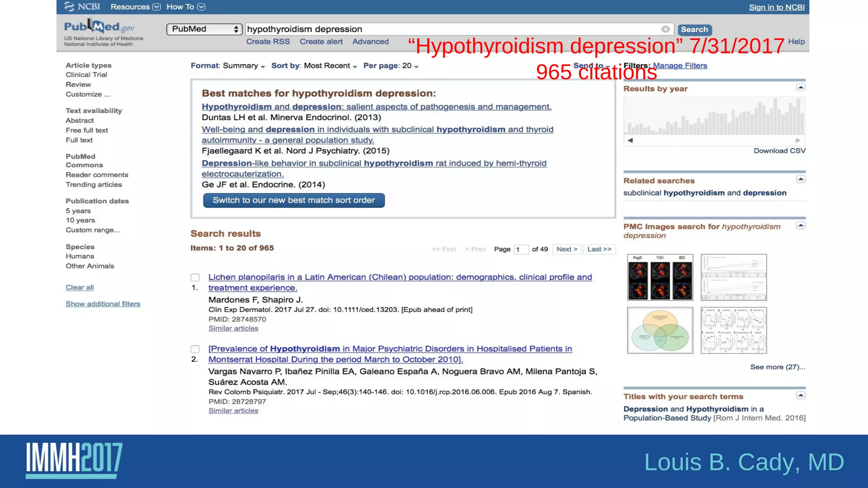Screen dimensions: 868x488
Task: Filter by Clinical Trial article type
Action: [86, 75]
